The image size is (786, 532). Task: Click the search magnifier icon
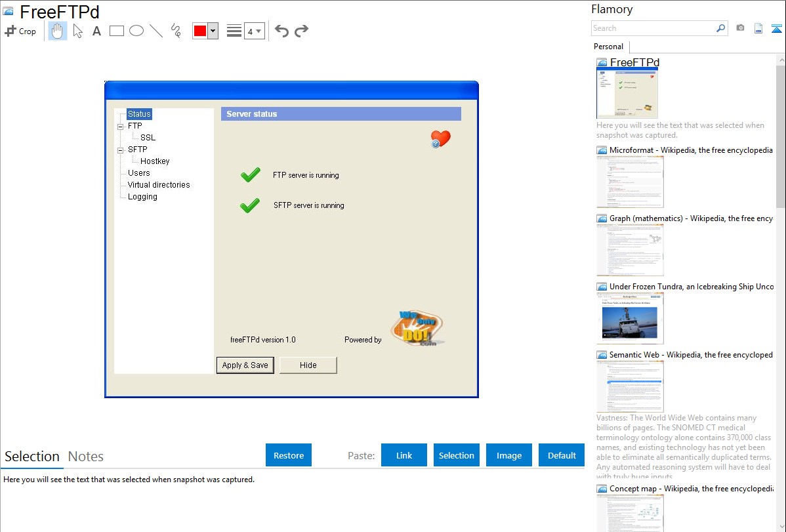click(x=721, y=28)
